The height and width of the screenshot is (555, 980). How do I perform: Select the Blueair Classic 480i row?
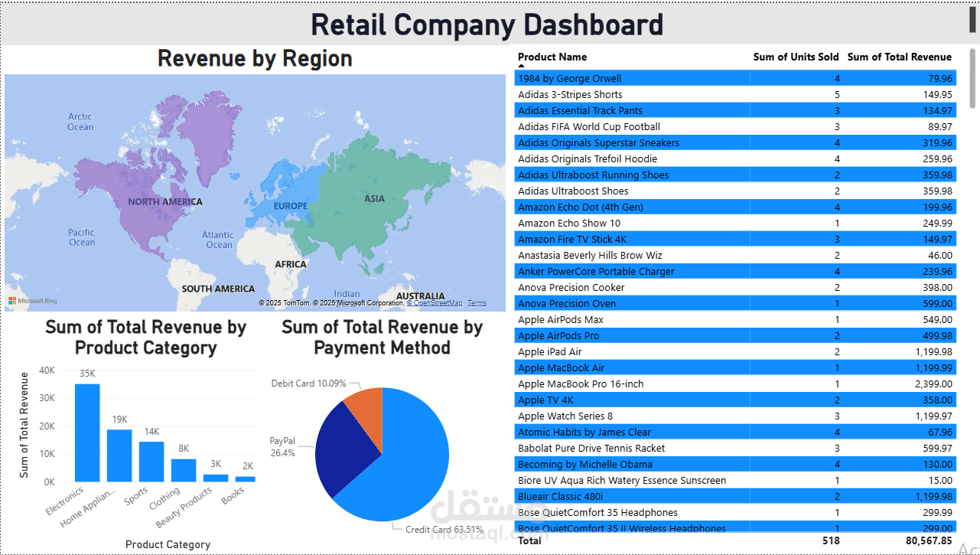[x=735, y=496]
